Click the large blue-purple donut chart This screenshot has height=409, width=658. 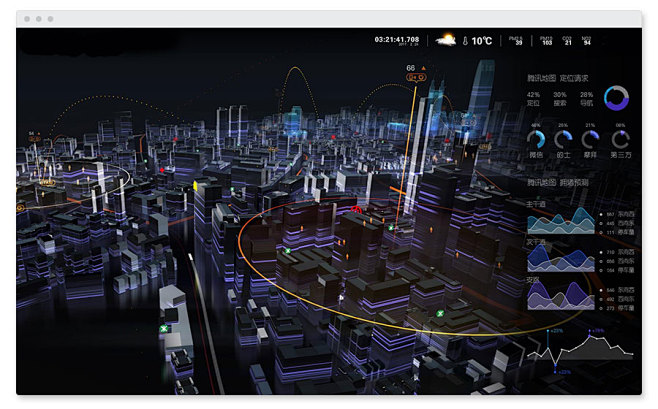tap(616, 98)
